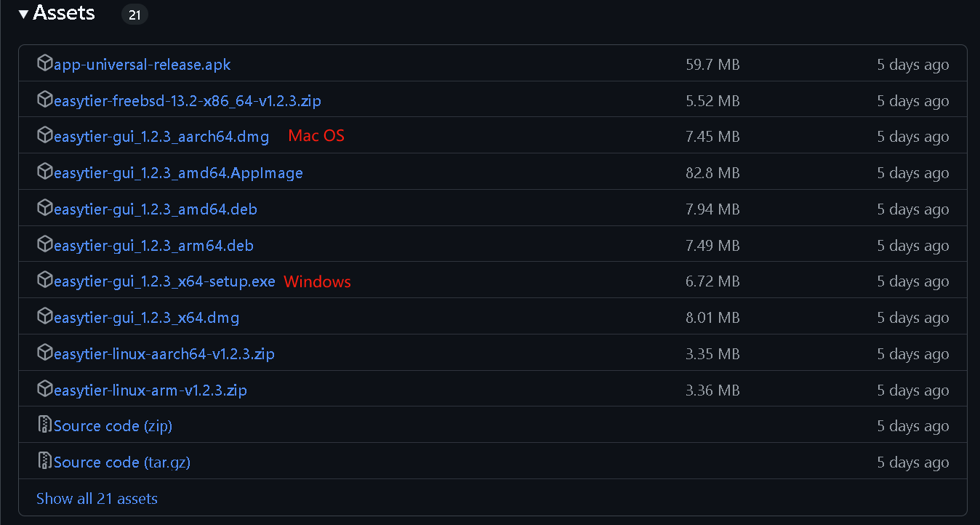Click zip file icon beside Source code (tar.gz)
The image size is (980, 525).
pyautogui.click(x=45, y=461)
